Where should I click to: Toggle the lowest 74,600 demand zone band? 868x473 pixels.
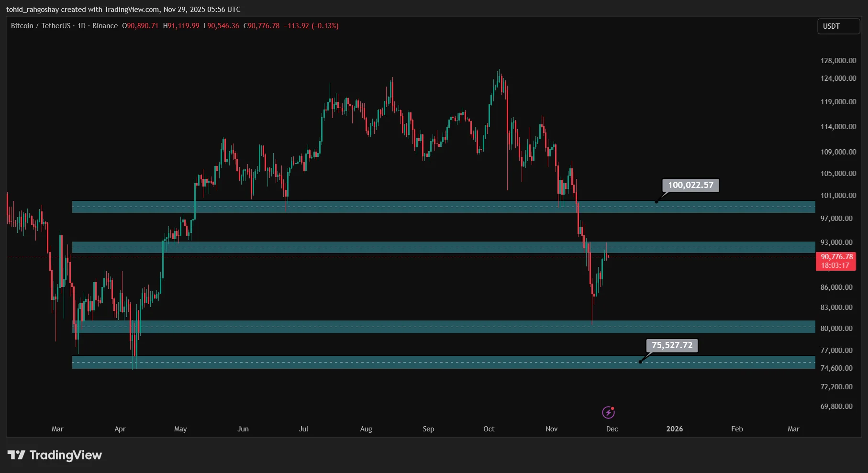tap(431, 362)
